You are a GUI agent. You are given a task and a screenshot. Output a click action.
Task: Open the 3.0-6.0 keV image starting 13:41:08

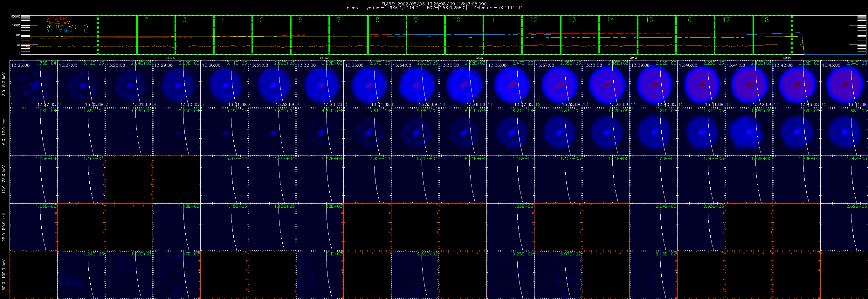pyautogui.click(x=749, y=84)
